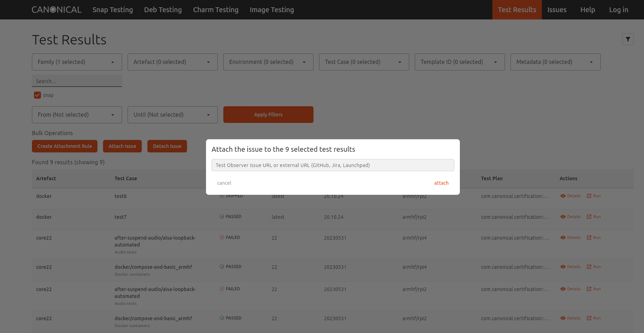Click the SKIPPED status icon for test8
Screen dimensions: 644x333
pos(222,195)
